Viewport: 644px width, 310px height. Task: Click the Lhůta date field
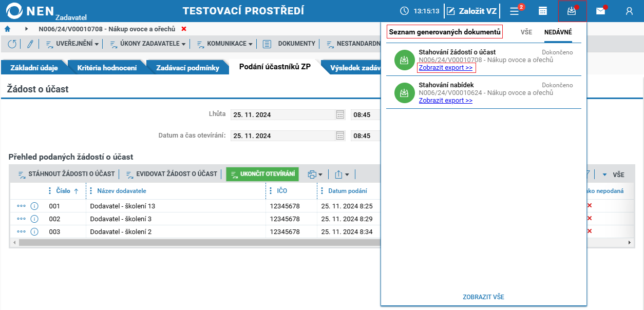pos(282,114)
